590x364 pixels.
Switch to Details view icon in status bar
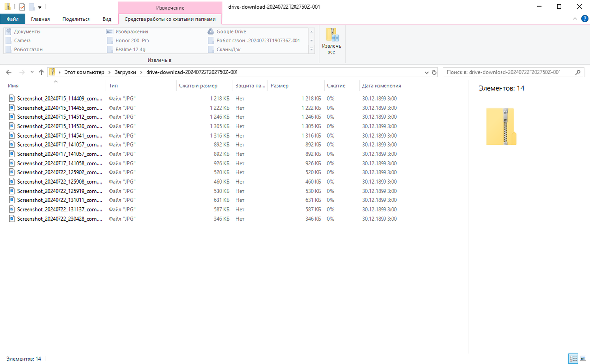[573, 358]
